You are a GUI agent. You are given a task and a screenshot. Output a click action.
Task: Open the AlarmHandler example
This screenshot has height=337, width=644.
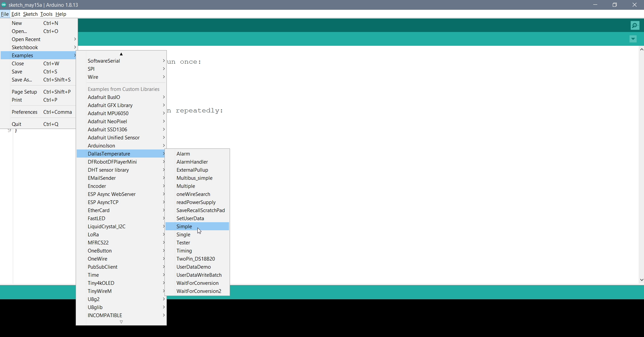pos(197,162)
